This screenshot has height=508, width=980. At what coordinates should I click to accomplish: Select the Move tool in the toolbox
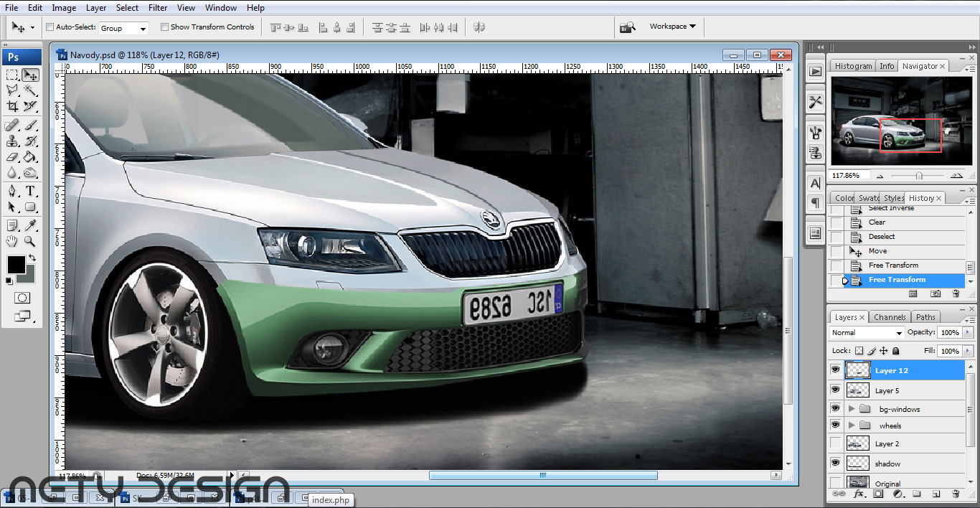(30, 75)
